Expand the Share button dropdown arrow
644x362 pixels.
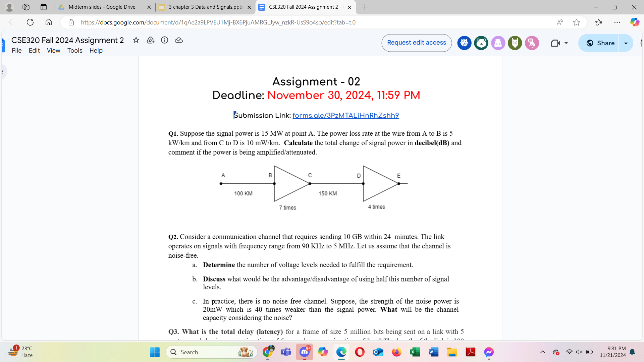point(626,43)
